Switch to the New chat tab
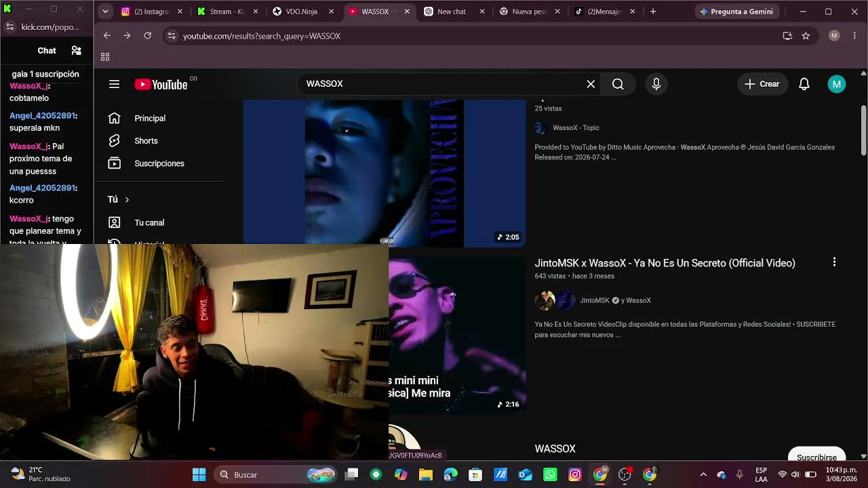This screenshot has width=868, height=488. (454, 12)
